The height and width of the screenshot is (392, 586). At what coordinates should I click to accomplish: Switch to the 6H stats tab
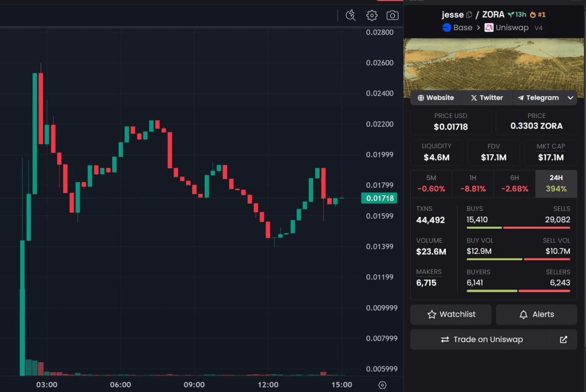515,183
